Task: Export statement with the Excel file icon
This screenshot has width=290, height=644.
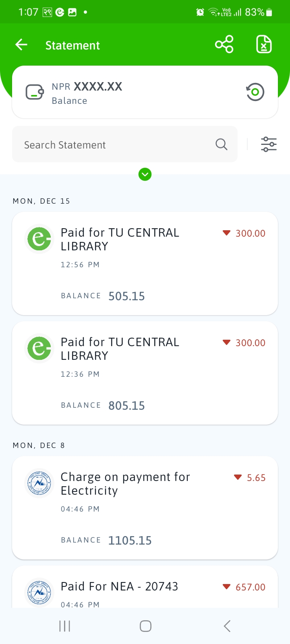Action: [x=264, y=44]
